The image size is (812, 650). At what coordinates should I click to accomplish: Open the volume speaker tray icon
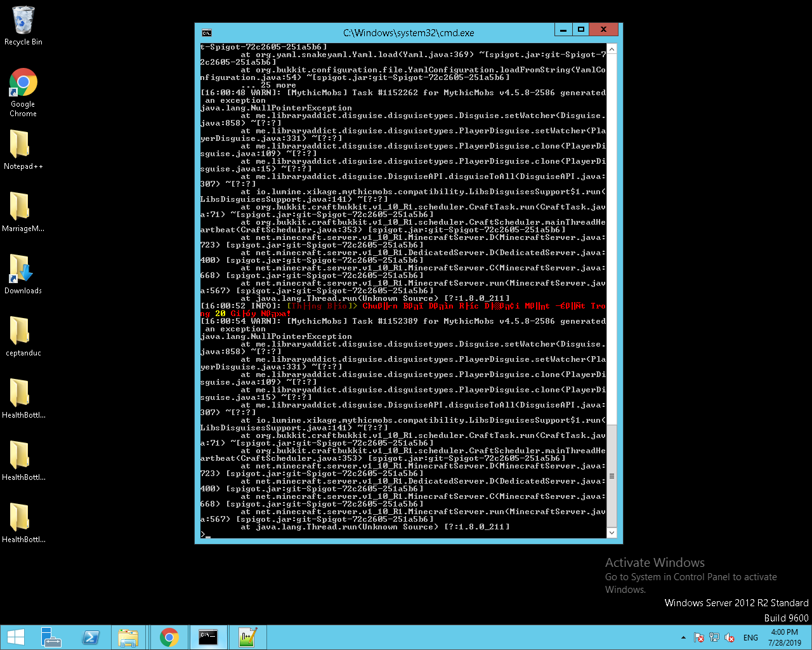730,637
